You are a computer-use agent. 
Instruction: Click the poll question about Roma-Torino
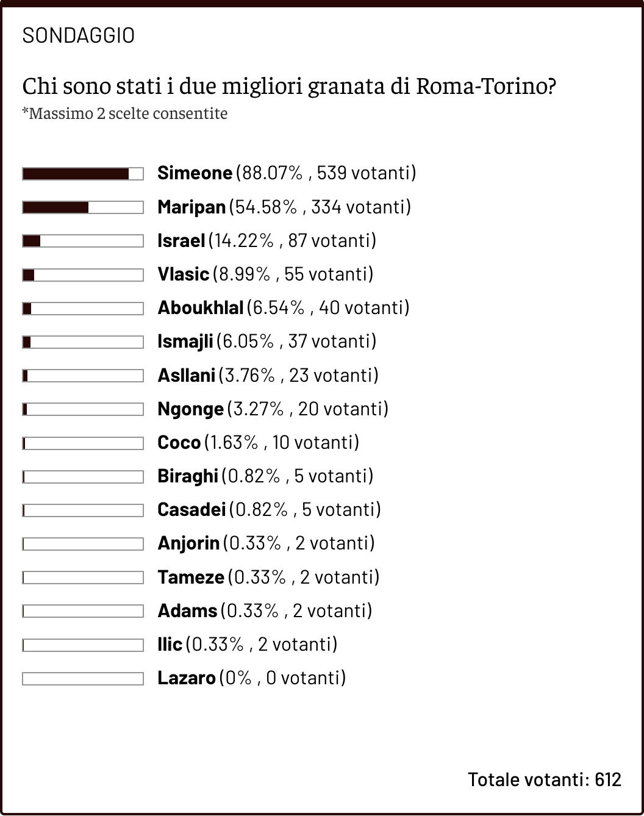(x=289, y=87)
